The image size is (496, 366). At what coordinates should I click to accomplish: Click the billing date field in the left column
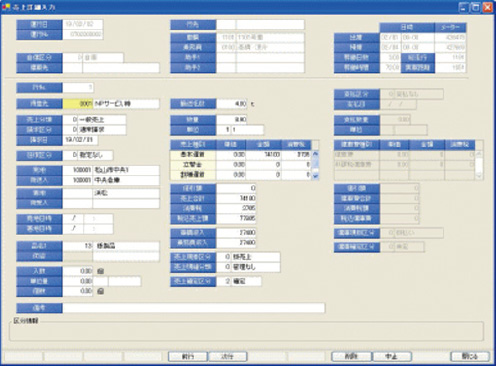click(x=80, y=140)
